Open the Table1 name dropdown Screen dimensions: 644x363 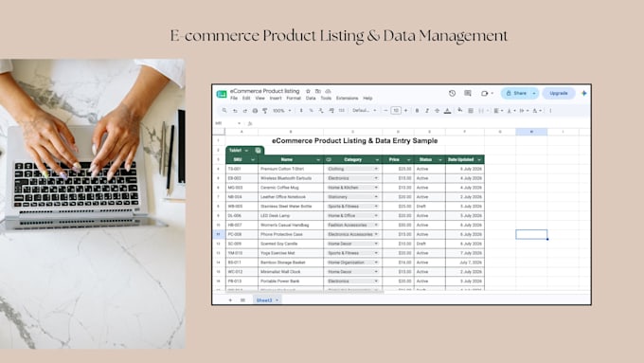[246, 151]
